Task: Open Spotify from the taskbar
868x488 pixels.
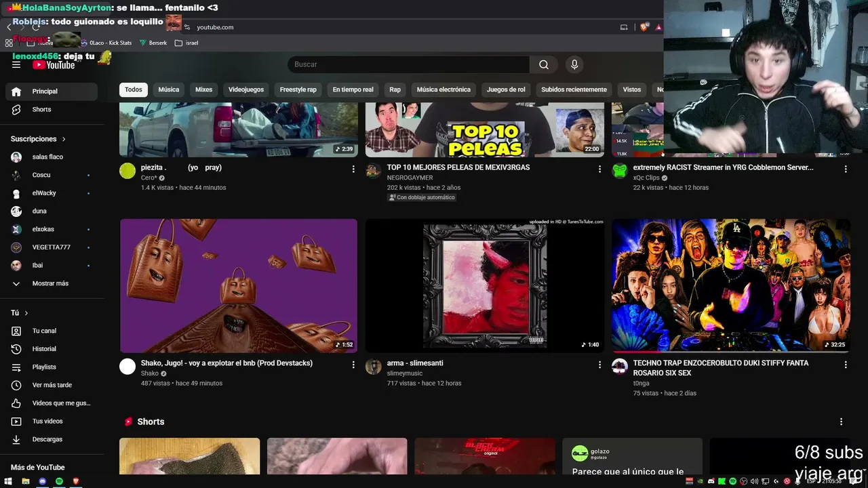Action: (x=59, y=481)
